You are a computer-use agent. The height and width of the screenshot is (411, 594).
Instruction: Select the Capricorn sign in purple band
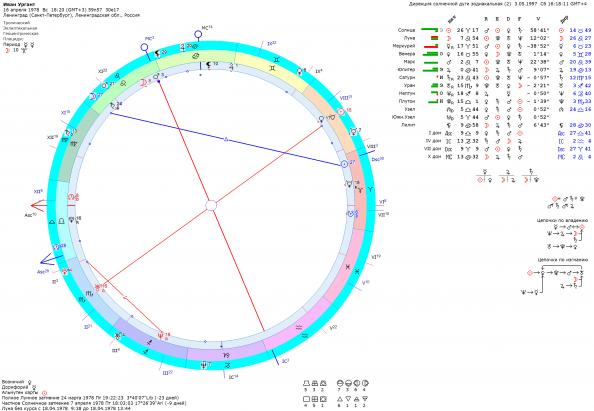point(226,355)
